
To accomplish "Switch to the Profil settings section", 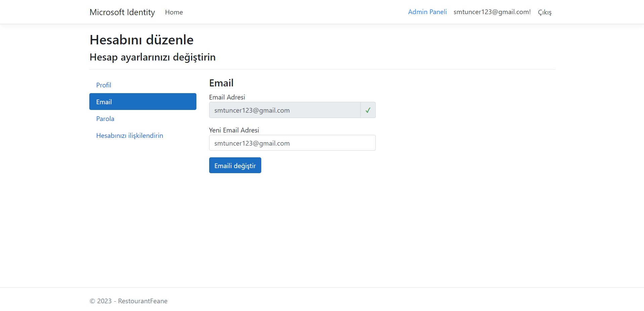I will coord(103,85).
